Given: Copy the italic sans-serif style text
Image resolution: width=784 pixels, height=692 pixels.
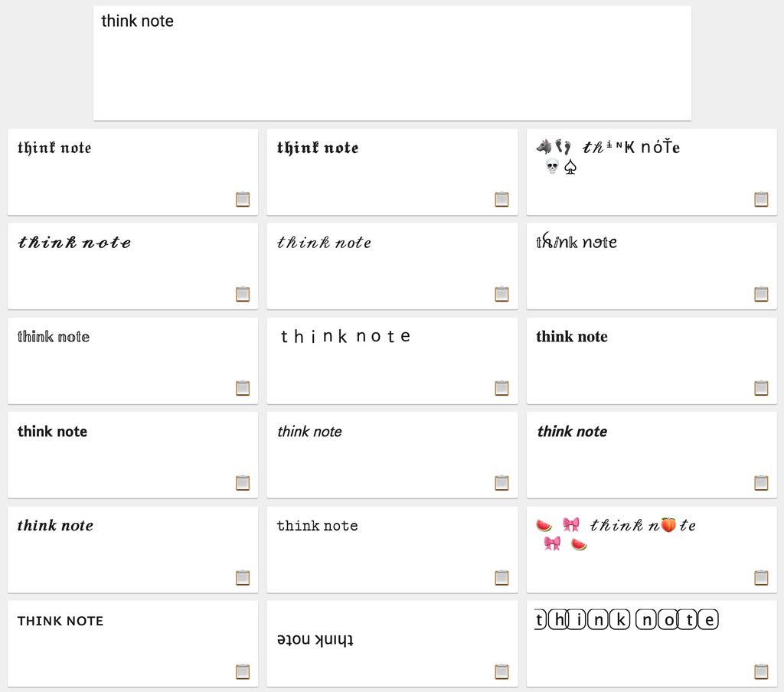Looking at the screenshot, I should [501, 483].
